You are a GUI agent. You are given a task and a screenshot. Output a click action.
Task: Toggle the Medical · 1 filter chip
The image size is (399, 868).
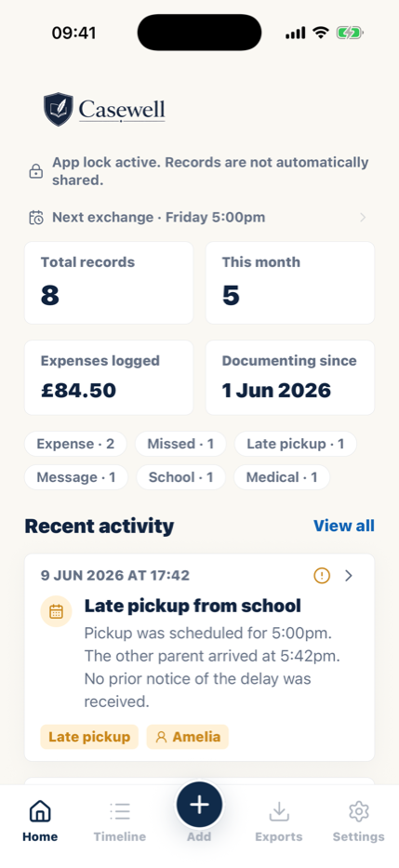pyautogui.click(x=282, y=477)
